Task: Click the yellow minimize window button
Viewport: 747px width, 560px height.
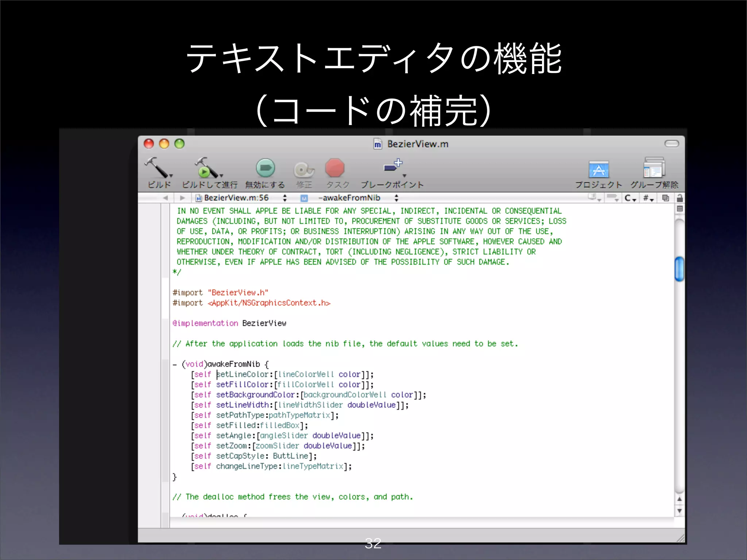Action: [164, 144]
